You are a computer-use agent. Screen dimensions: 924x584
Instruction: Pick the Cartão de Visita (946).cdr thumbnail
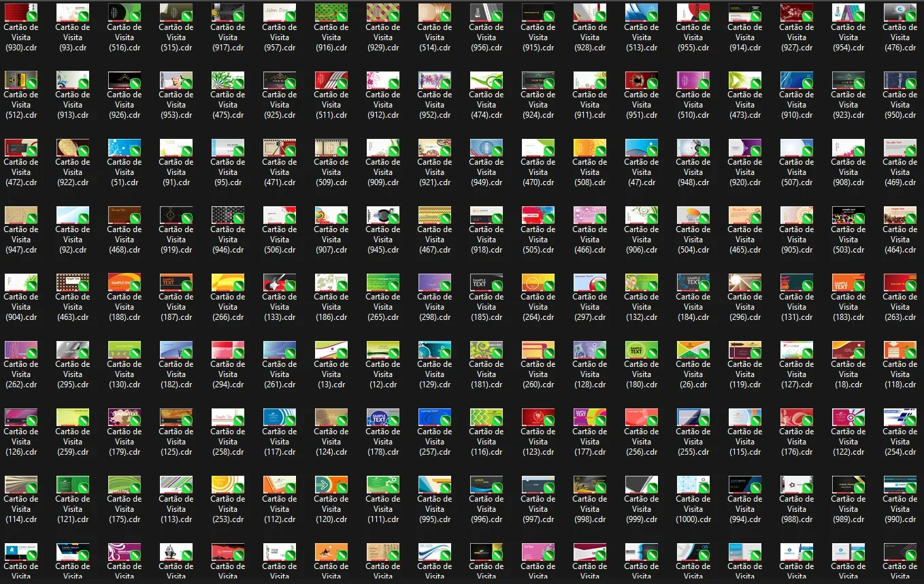click(228, 214)
